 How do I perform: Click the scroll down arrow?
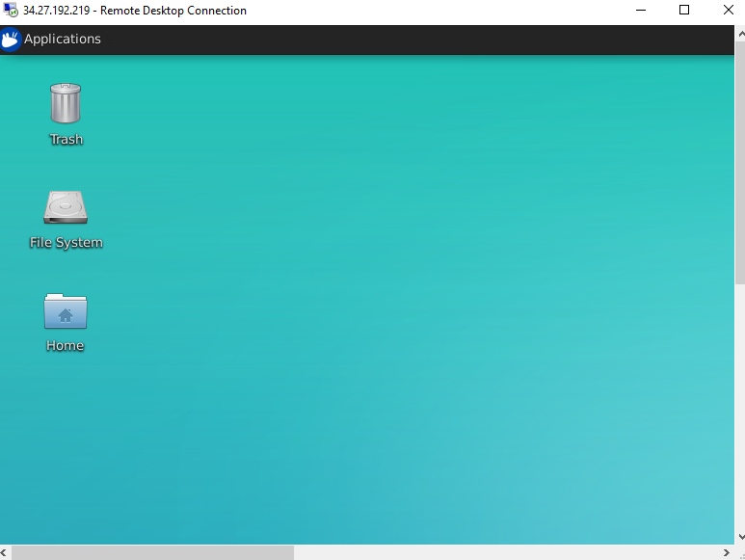click(x=741, y=537)
